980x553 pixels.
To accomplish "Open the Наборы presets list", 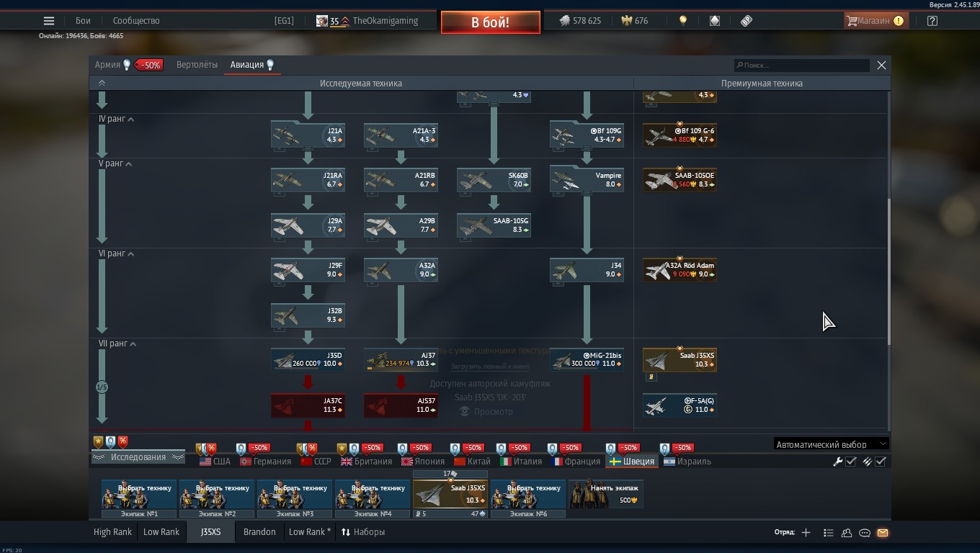I will (363, 532).
